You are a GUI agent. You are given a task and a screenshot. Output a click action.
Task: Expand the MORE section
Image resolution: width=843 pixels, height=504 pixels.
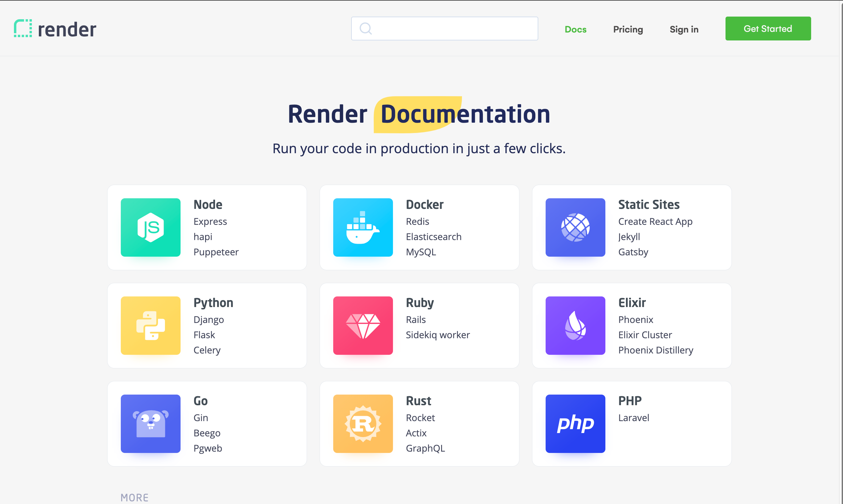[135, 497]
